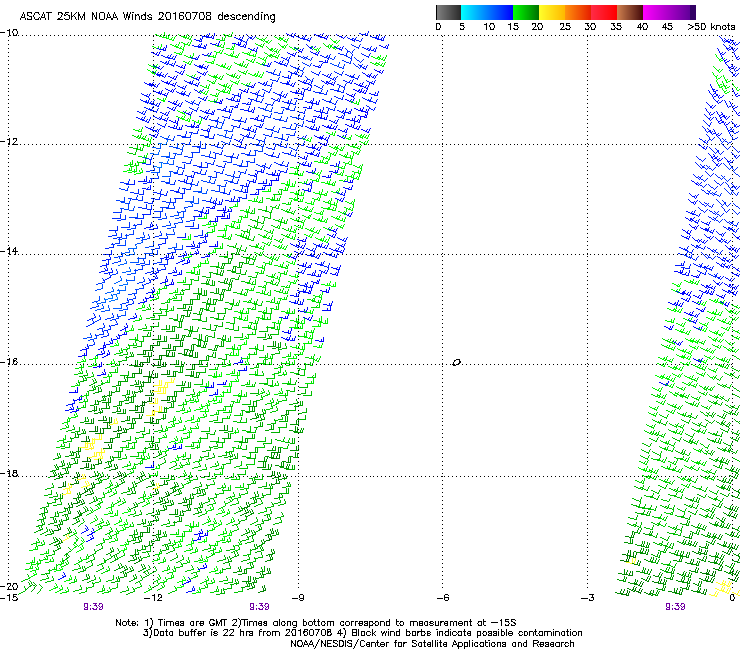This screenshot has height=650, width=740.
Task: Click the gray 0-5 knots legend segment
Action: point(448,12)
